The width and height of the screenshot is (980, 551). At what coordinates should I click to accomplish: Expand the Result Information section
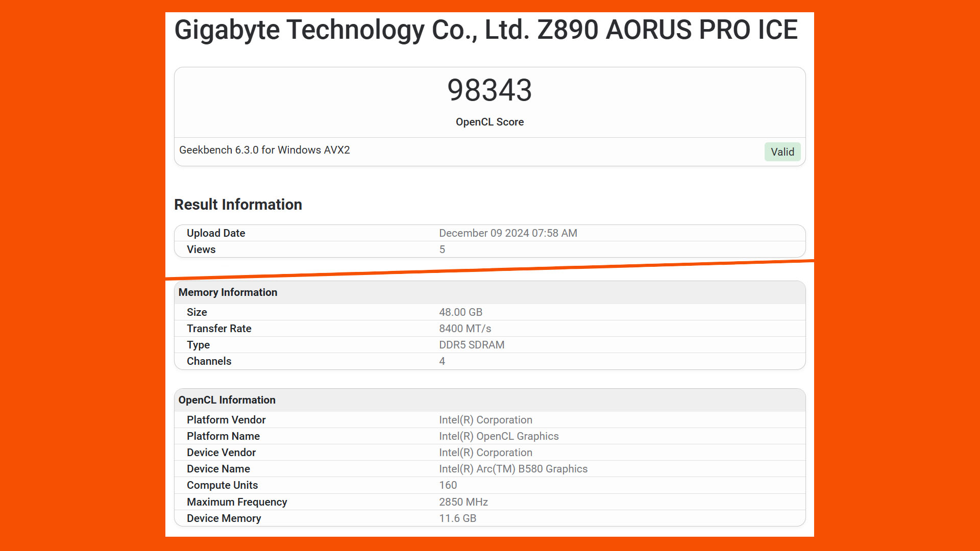coord(237,204)
